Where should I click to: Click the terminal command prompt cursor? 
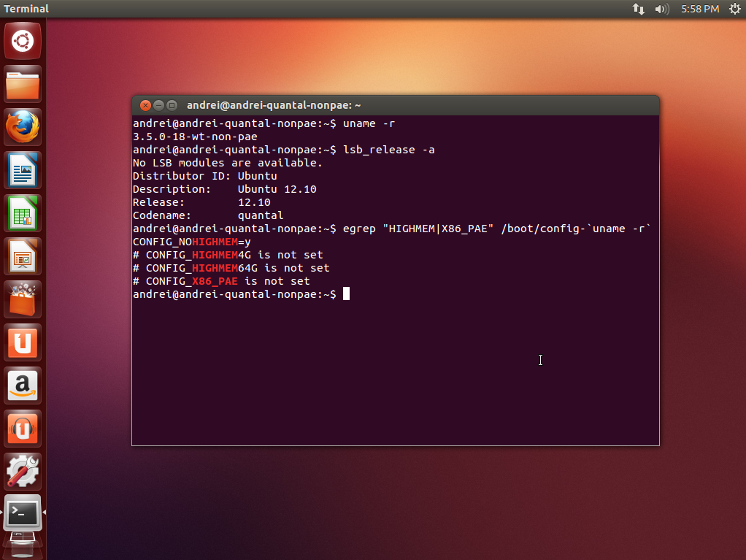pyautogui.click(x=346, y=294)
